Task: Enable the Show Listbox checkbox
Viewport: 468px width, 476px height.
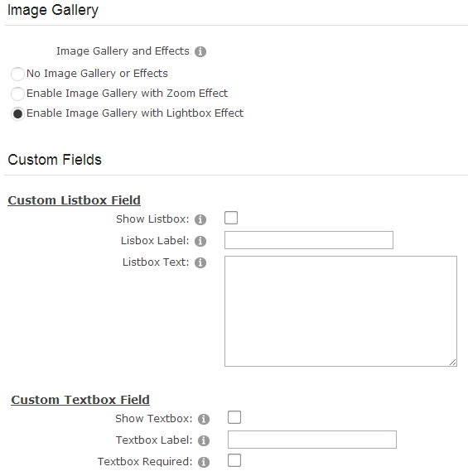Action: (x=231, y=218)
